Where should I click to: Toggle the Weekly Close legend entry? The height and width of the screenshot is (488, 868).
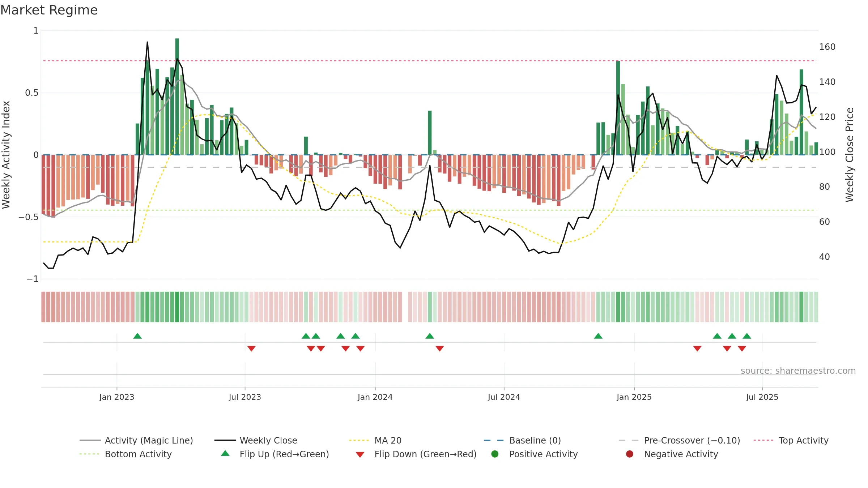pyautogui.click(x=256, y=440)
